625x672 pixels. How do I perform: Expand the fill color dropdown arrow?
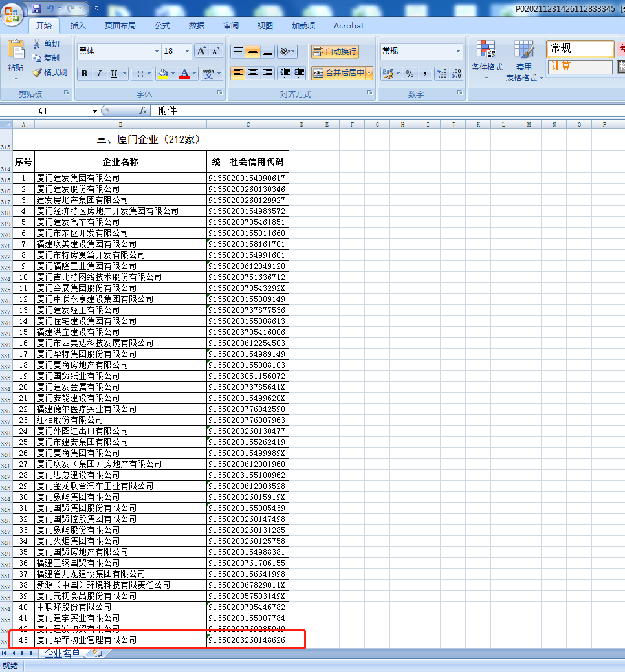point(173,74)
